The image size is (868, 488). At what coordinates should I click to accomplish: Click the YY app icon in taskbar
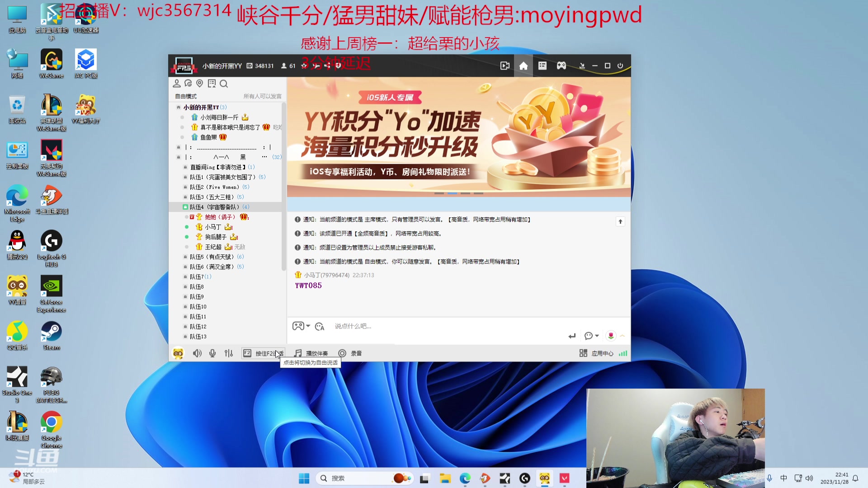545,478
